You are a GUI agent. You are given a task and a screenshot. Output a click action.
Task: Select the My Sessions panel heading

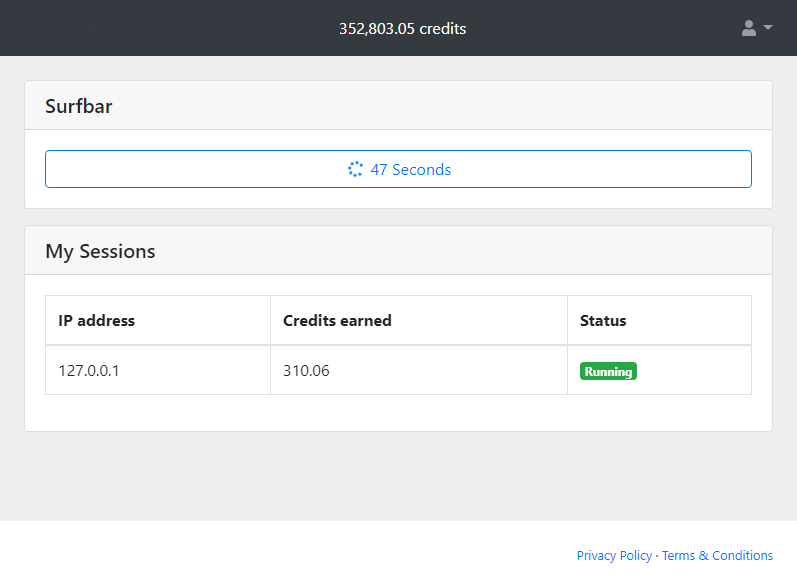(100, 251)
